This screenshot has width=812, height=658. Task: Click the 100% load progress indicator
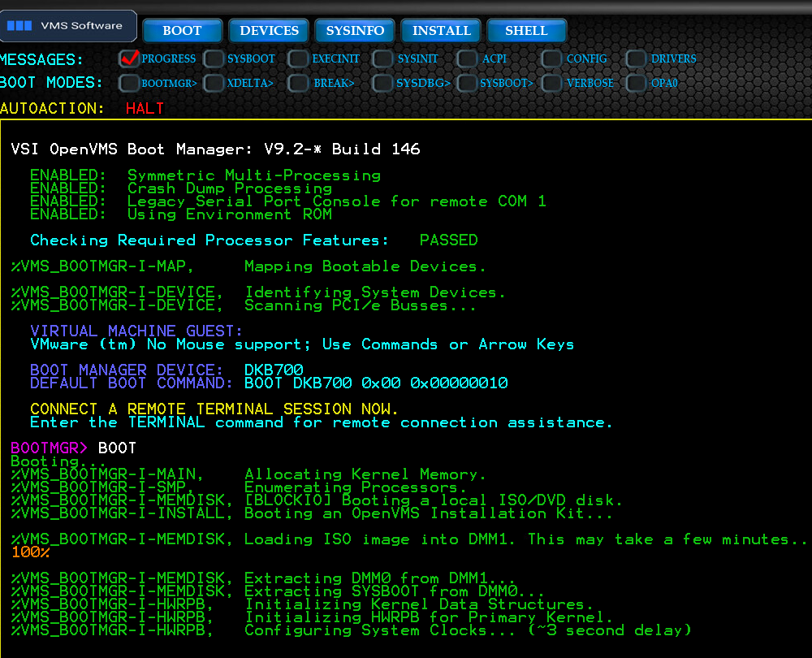pyautogui.click(x=31, y=552)
